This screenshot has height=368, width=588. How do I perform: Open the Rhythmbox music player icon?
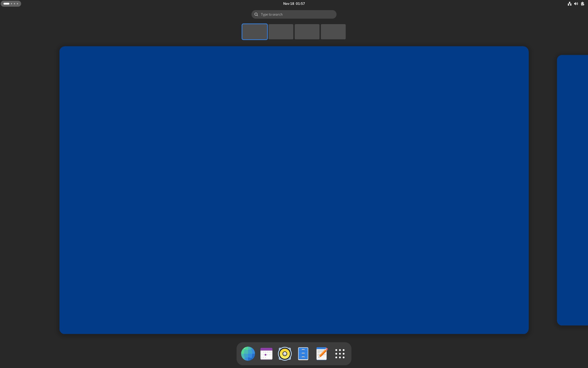285,354
